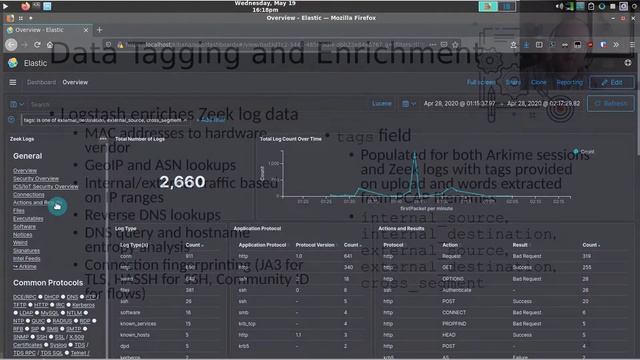Open the ICS/IoT Security Overview link

46,187
